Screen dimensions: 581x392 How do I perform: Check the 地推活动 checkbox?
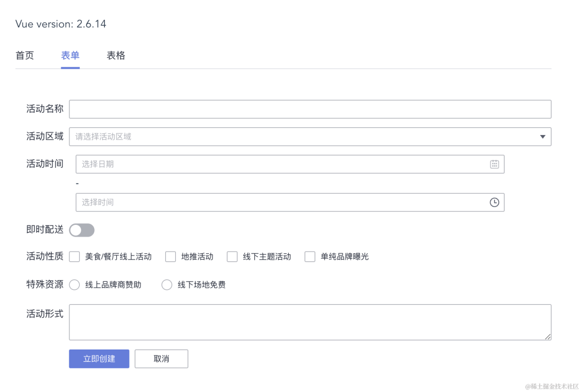click(x=171, y=256)
